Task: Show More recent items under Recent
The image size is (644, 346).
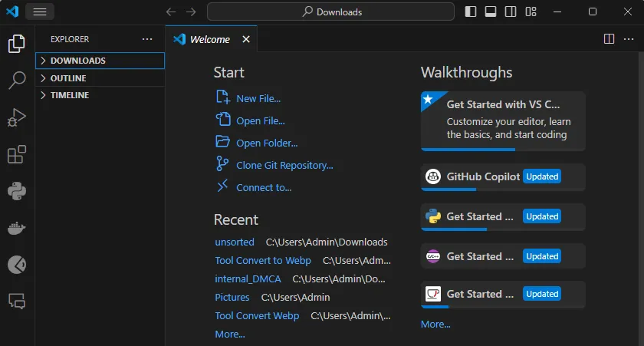Action: (x=230, y=334)
